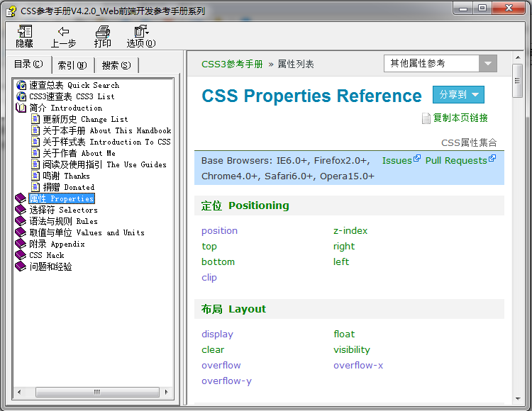Click the tree pane scroll left arrow
The height and width of the screenshot is (411, 532).
pos(19,392)
